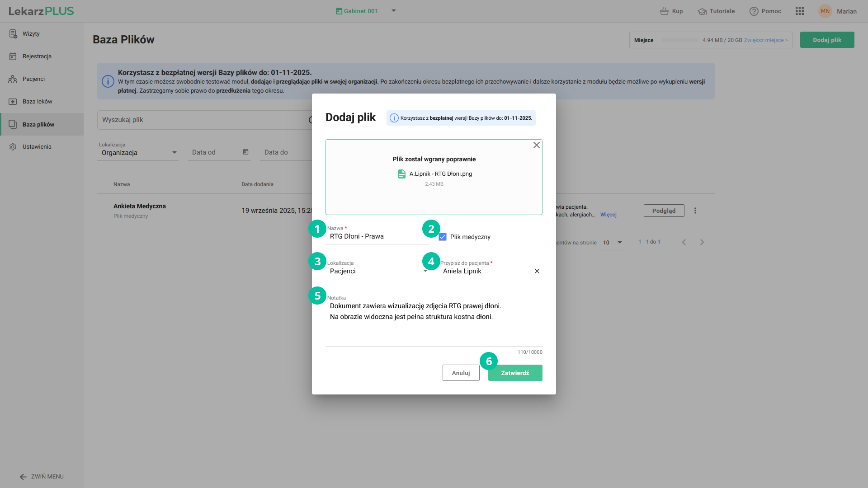Click the Kup basket icon
868x488 pixels.
coord(664,11)
